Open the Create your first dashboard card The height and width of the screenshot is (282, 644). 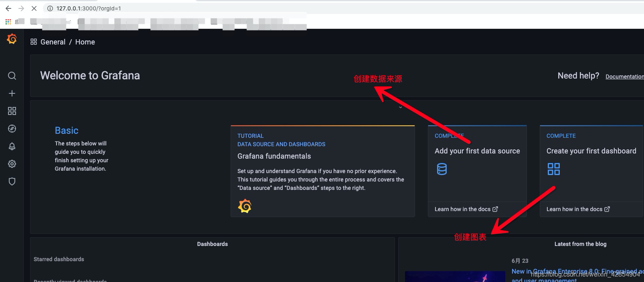(x=591, y=171)
